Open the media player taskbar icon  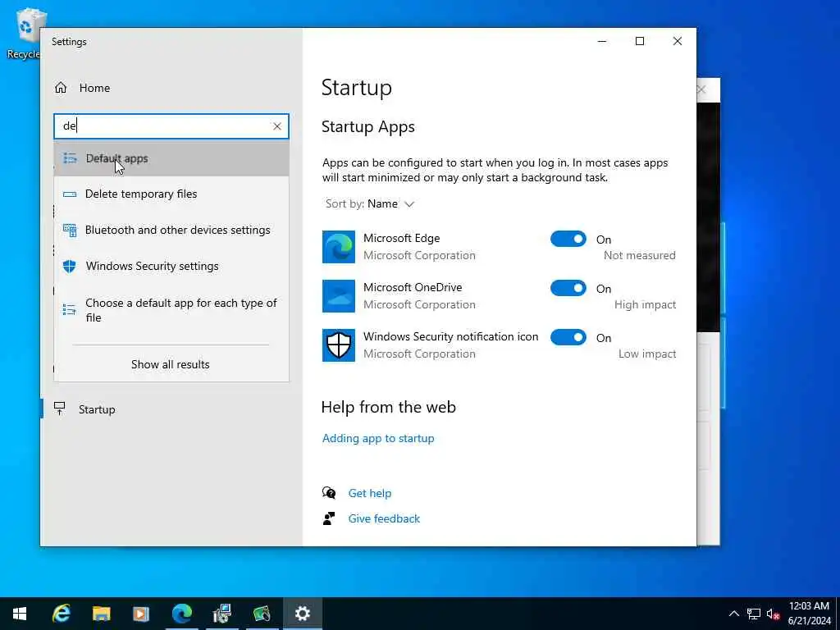pos(141,614)
